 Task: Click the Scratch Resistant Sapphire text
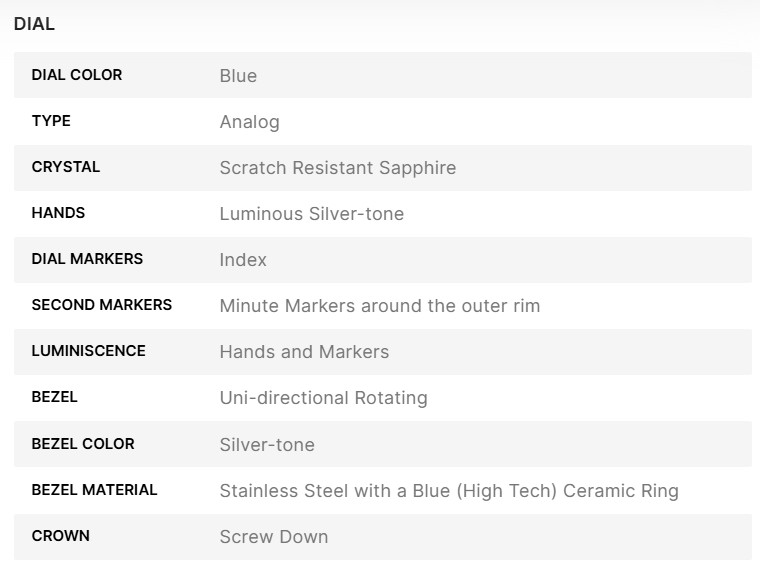pos(337,168)
